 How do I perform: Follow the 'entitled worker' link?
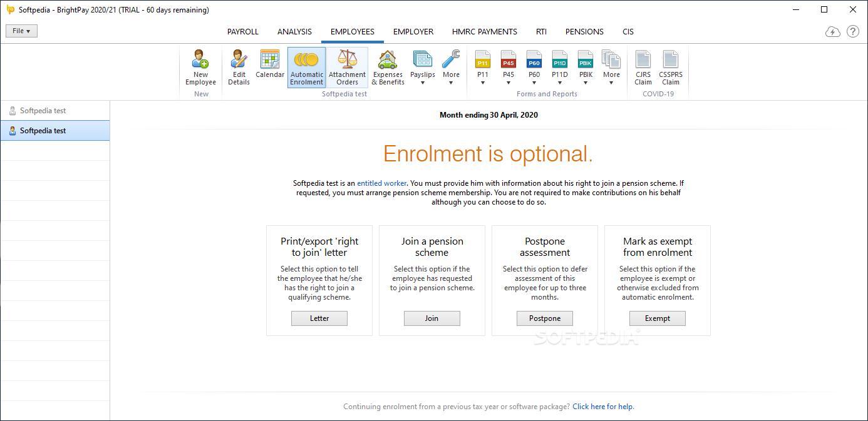(x=382, y=183)
